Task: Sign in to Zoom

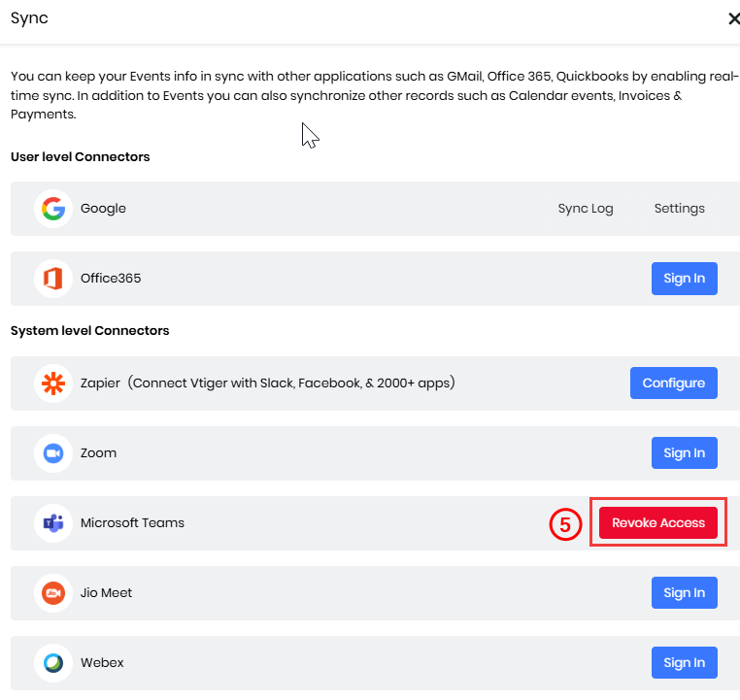Action: click(x=685, y=452)
